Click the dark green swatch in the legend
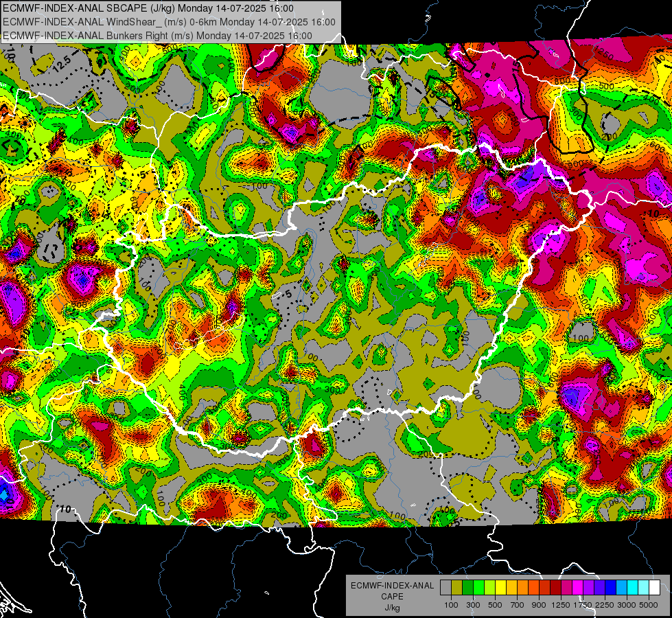 467,588
